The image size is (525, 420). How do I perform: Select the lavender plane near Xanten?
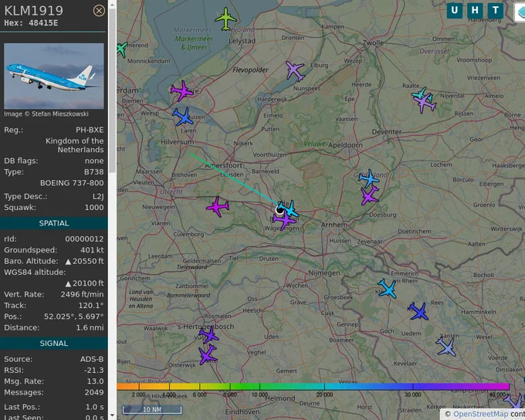tap(446, 347)
